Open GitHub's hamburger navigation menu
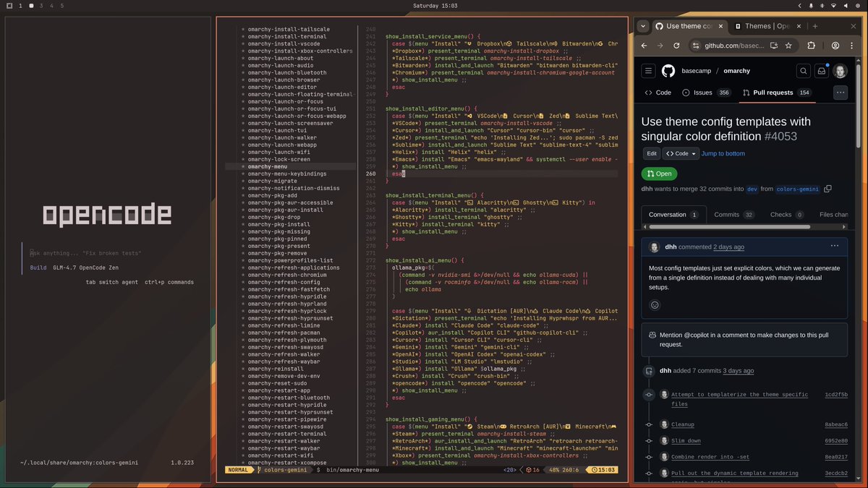Viewport: 868px width, 488px height. click(648, 71)
